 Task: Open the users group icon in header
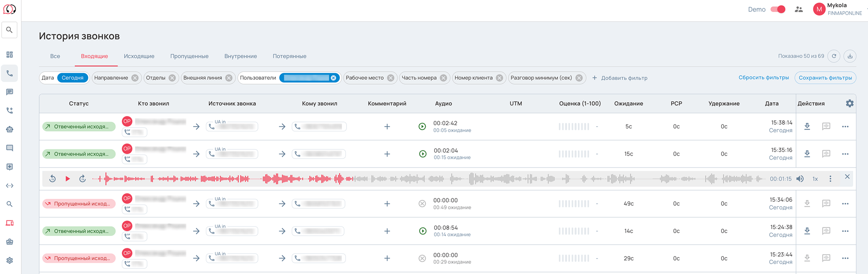(799, 10)
